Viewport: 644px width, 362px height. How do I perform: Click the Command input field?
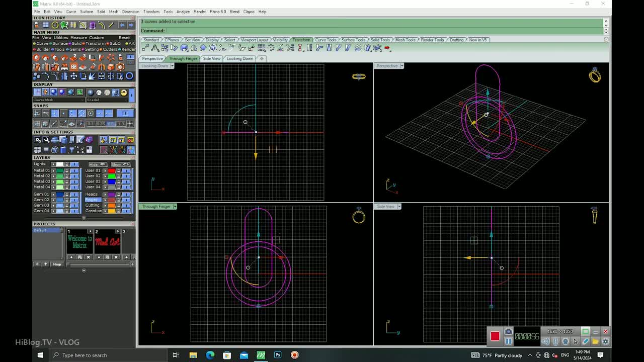point(384,31)
